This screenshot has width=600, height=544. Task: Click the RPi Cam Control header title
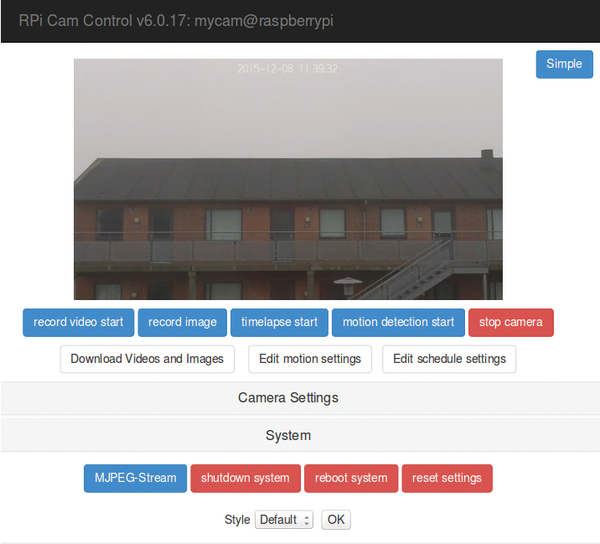[x=176, y=21]
